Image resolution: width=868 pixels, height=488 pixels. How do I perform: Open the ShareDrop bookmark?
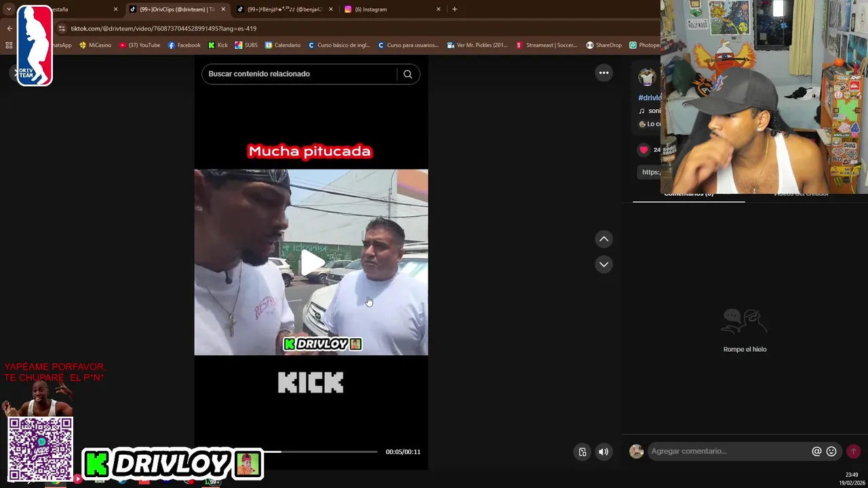coord(604,45)
